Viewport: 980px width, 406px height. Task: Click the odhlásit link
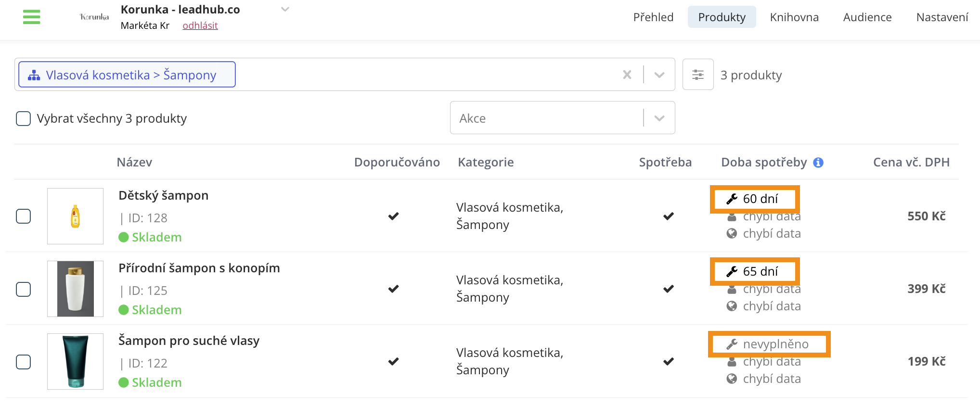coord(200,25)
